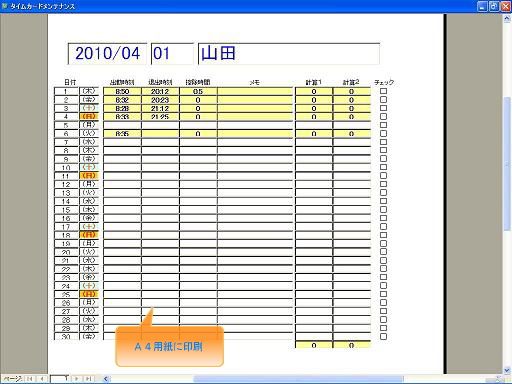Jump to last page navigation button
512x384 pixels.
(x=88, y=378)
